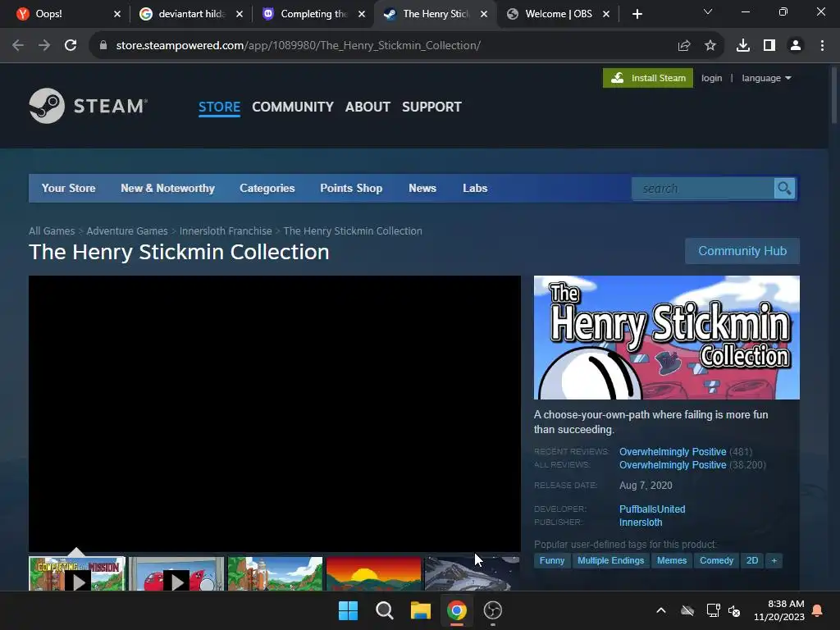Screen dimensions: 840x630
Task: Open the PuffballsUnited developer link
Action: pos(652,509)
